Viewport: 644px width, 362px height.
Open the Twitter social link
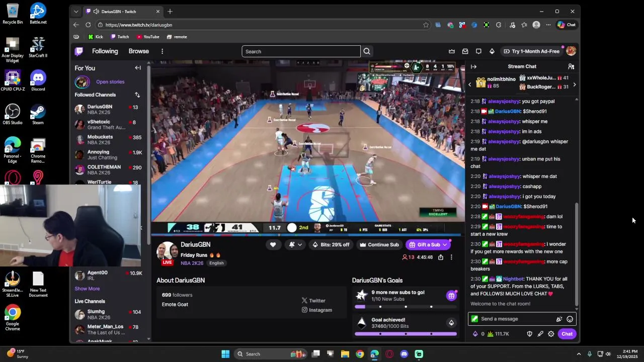[x=313, y=301]
